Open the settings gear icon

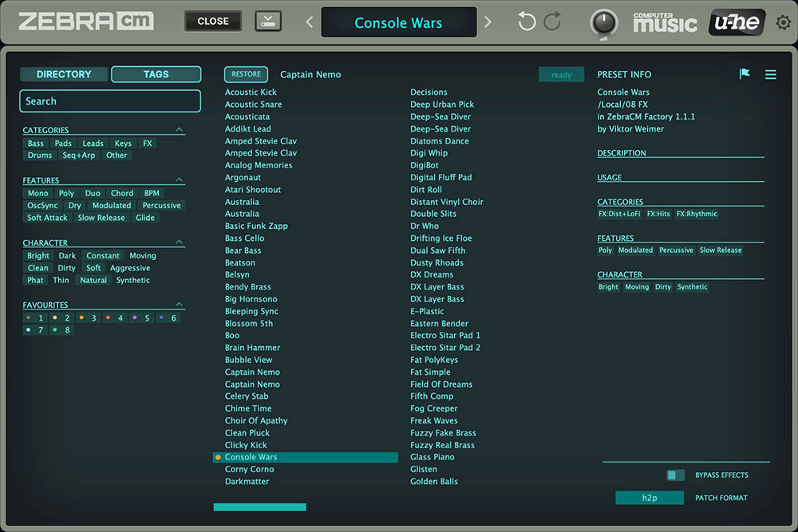784,22
